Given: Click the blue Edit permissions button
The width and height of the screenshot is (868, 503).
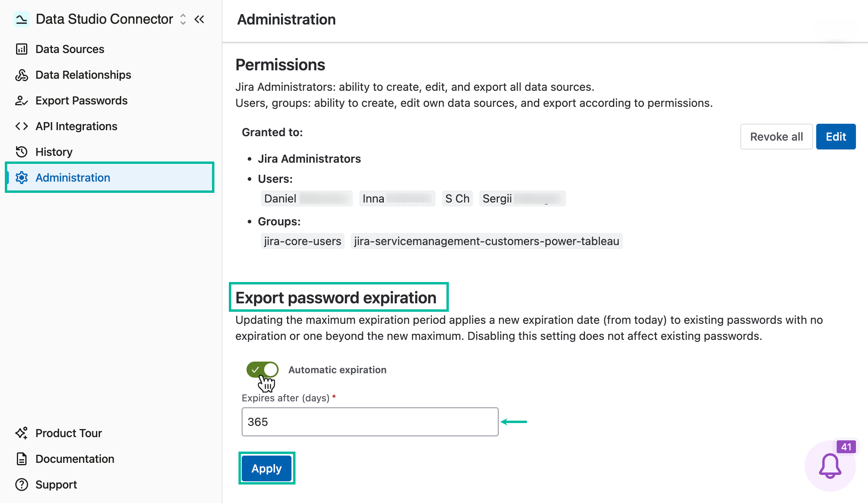Looking at the screenshot, I should (836, 137).
